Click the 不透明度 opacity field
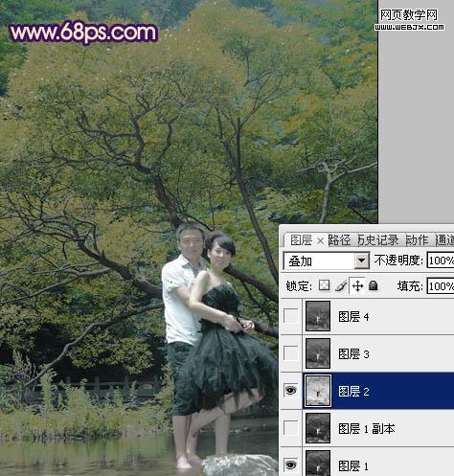Screen dimensions: 454x476 [441, 261]
